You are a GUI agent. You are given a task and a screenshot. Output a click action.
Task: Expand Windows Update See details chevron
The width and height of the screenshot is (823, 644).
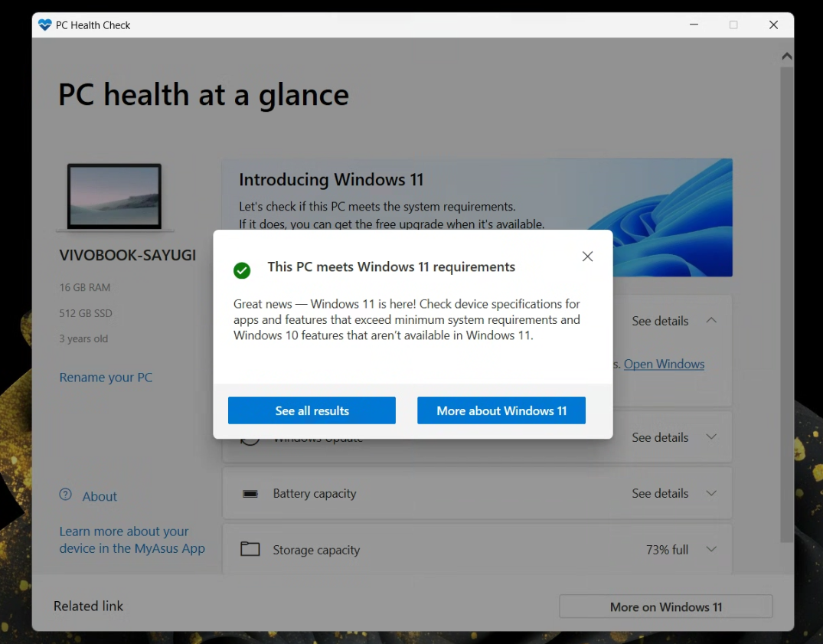(x=711, y=437)
